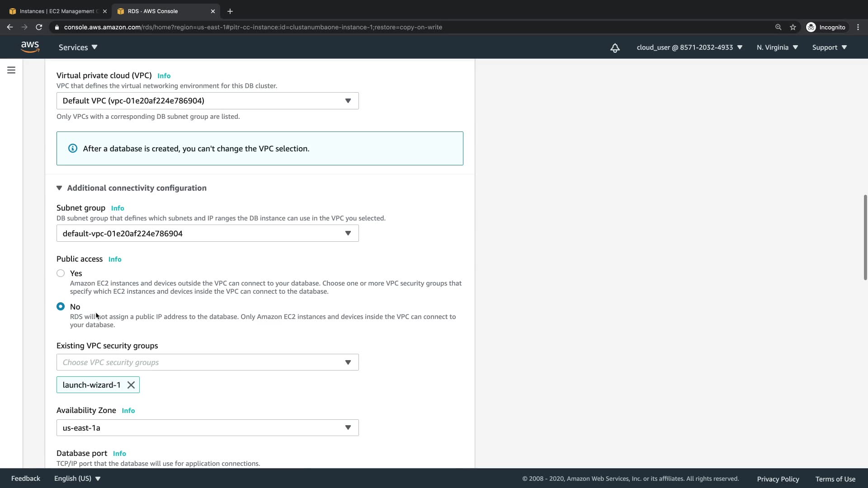Open the Feedback link in footer
The image size is (868, 488).
click(x=26, y=479)
